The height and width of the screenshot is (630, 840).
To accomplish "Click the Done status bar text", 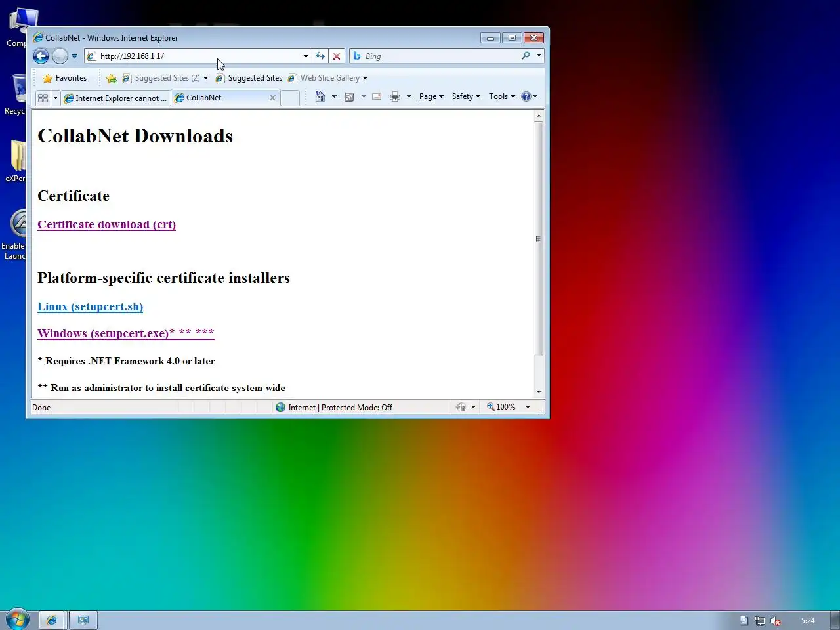I will (41, 408).
